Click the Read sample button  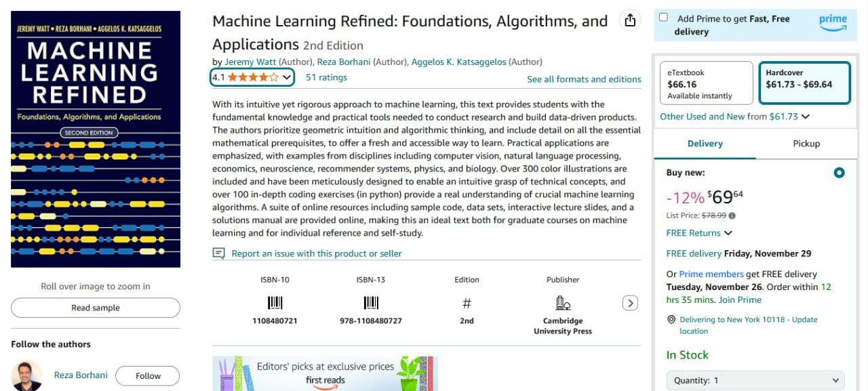(x=96, y=308)
